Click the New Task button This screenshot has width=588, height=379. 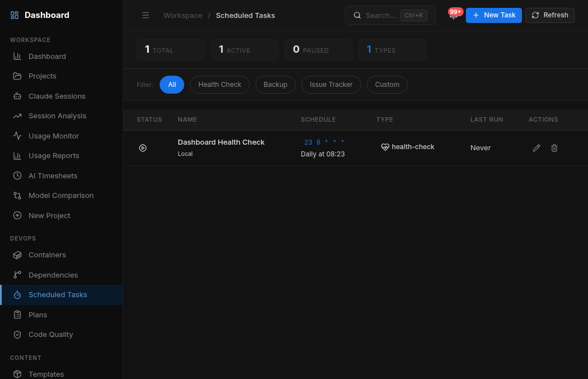click(x=494, y=15)
